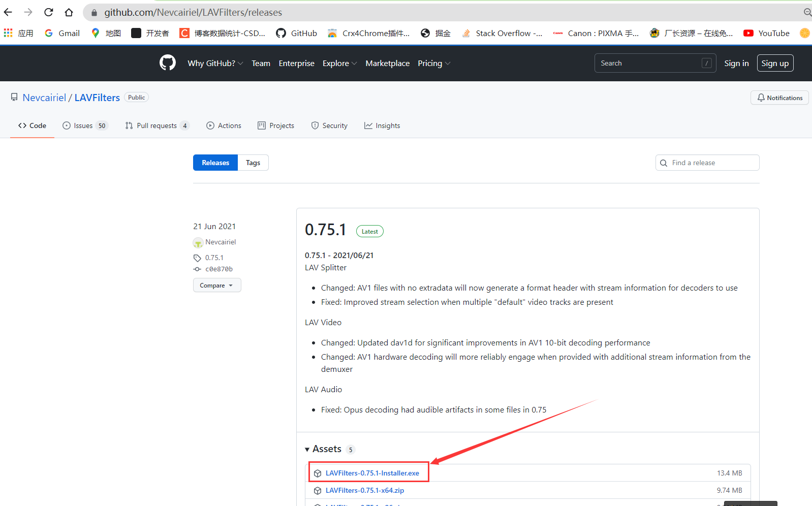Open the Compare dropdown
Viewport: 812px width, 506px height.
click(217, 286)
